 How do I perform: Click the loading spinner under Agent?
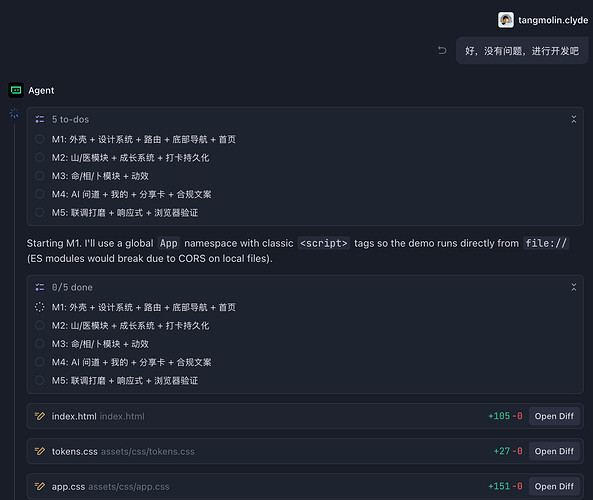coord(14,113)
